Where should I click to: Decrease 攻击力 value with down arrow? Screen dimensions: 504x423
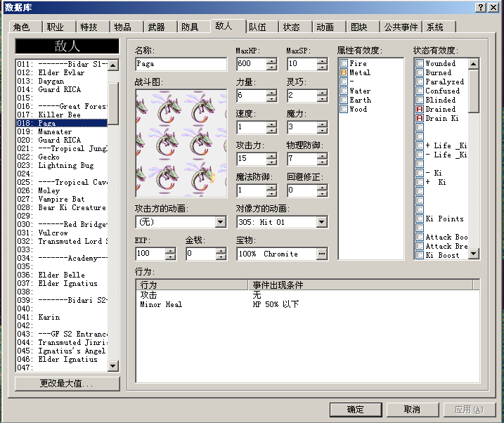[x=271, y=162]
